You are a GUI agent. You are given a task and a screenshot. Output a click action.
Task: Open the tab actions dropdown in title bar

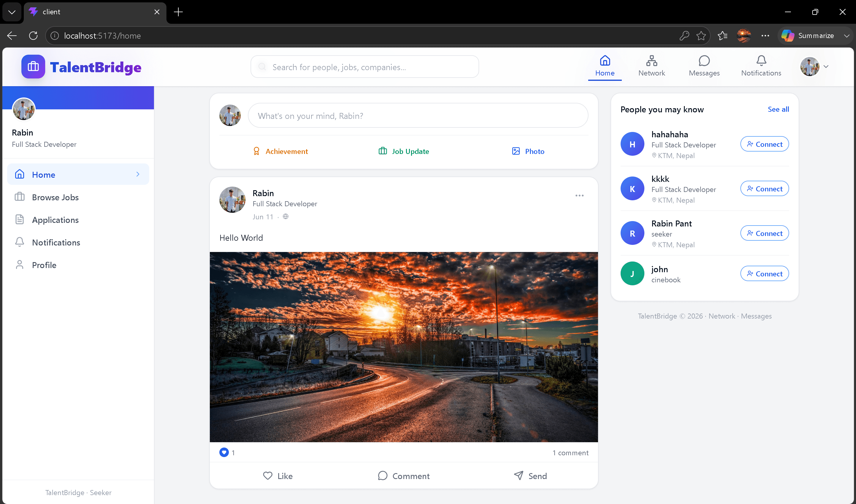(x=12, y=12)
